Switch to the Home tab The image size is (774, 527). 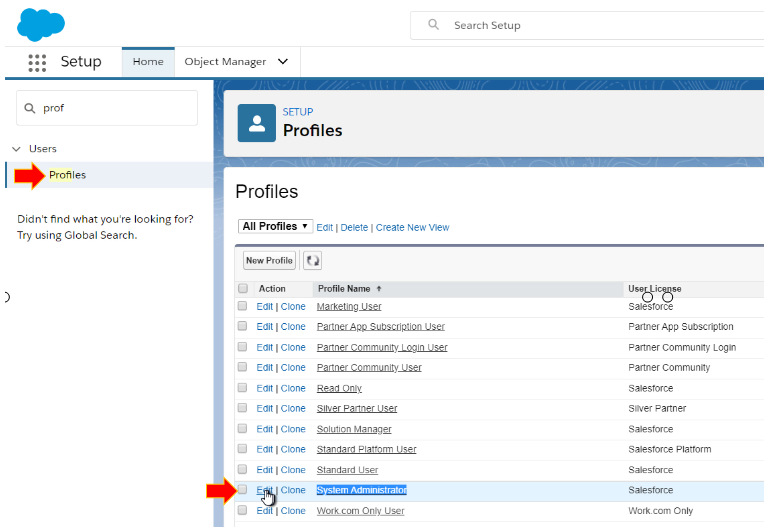(x=148, y=62)
